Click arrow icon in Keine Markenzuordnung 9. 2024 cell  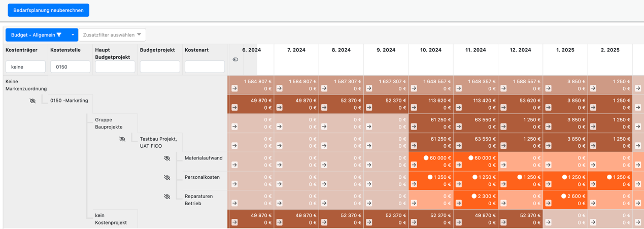pos(369,88)
